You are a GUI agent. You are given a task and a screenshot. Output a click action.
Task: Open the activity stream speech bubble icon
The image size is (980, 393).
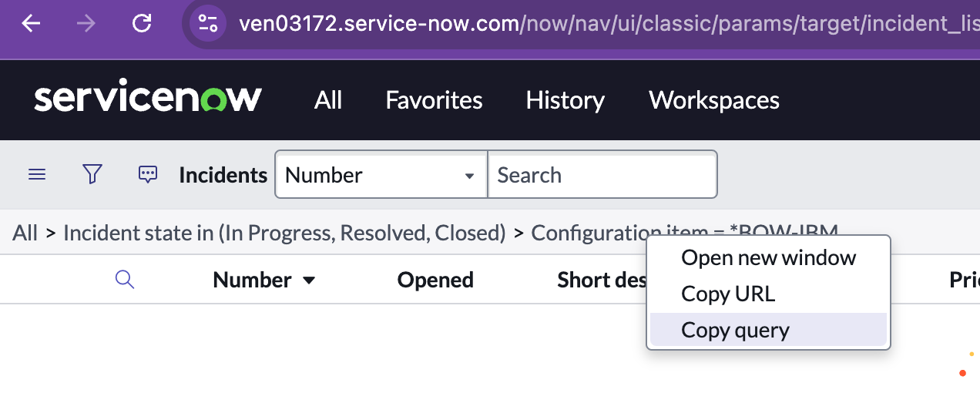pos(148,175)
